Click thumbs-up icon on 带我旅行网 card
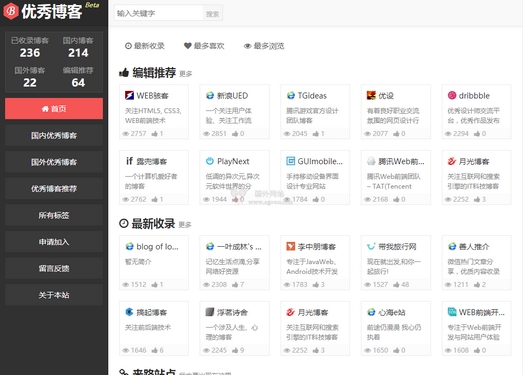This screenshot has width=523, height=375. [x=396, y=285]
